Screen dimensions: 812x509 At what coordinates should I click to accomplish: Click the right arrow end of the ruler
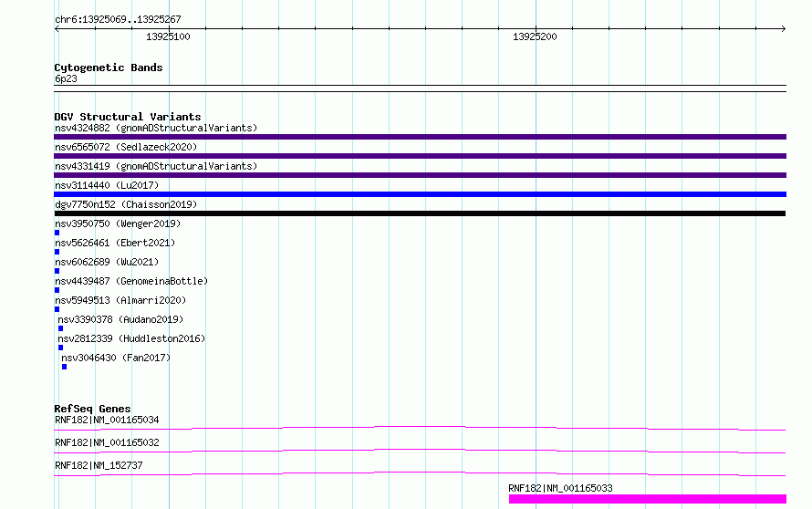point(783,29)
